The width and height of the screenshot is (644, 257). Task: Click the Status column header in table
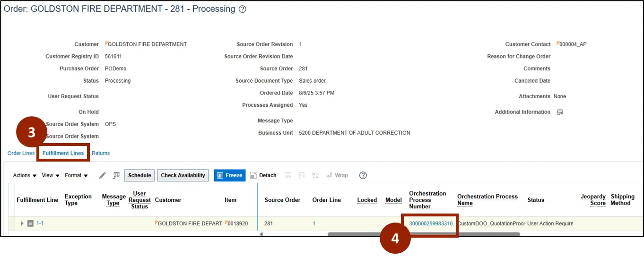(x=536, y=200)
